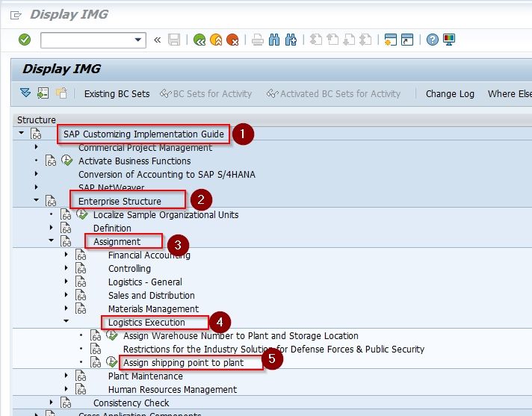This screenshot has width=532, height=416.
Task: Click the Find Next binoculars icon
Action: coord(291,40)
